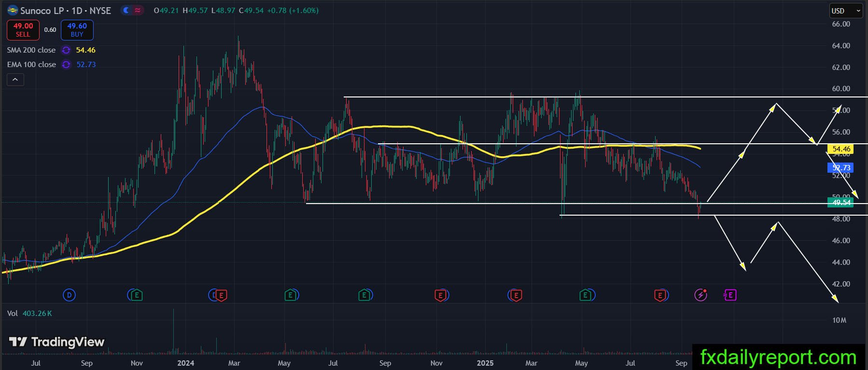The width and height of the screenshot is (868, 370).
Task: Click the 56.00 price axis label
Action: [841, 132]
